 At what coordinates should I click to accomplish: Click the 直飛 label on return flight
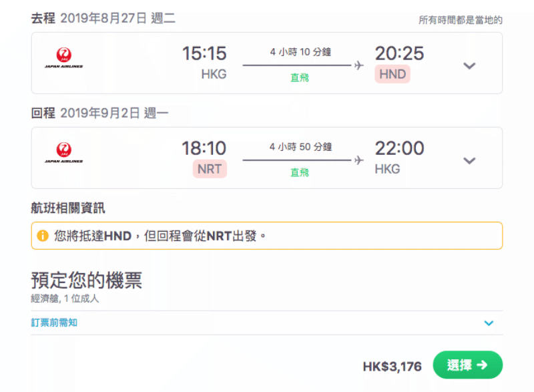(x=300, y=172)
